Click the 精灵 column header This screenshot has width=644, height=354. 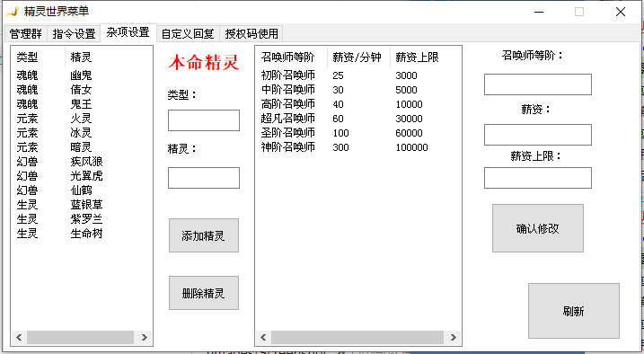tap(109, 58)
